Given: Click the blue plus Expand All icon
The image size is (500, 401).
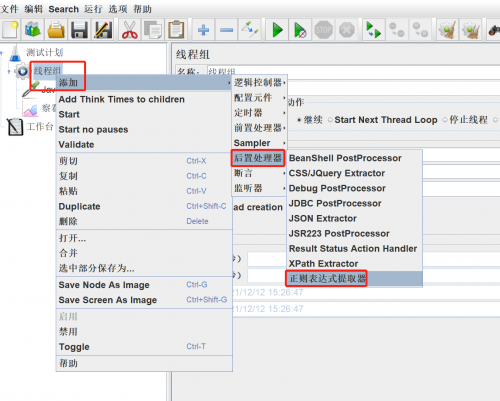Looking at the screenshot, I should point(203,30).
